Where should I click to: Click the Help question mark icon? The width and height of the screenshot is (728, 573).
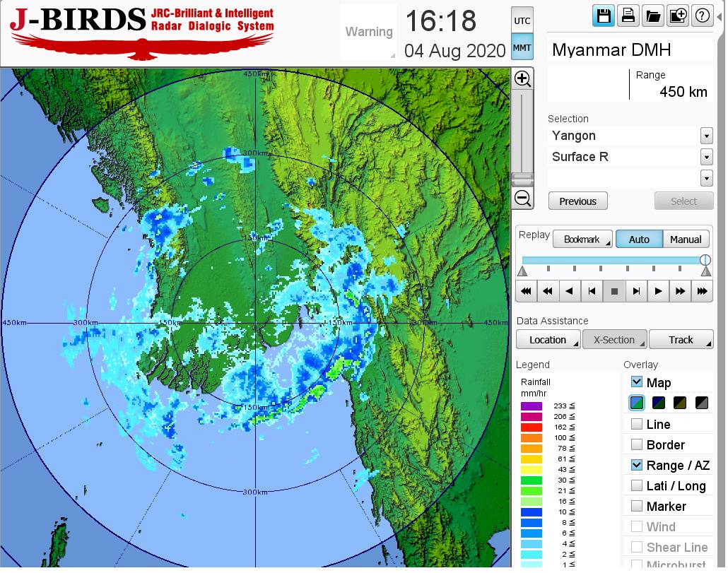point(702,16)
